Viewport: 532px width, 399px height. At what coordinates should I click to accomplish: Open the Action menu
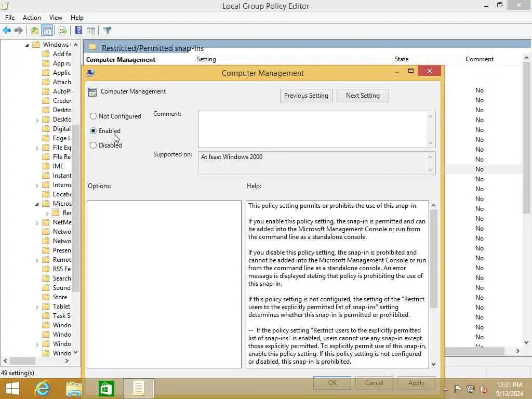click(32, 18)
